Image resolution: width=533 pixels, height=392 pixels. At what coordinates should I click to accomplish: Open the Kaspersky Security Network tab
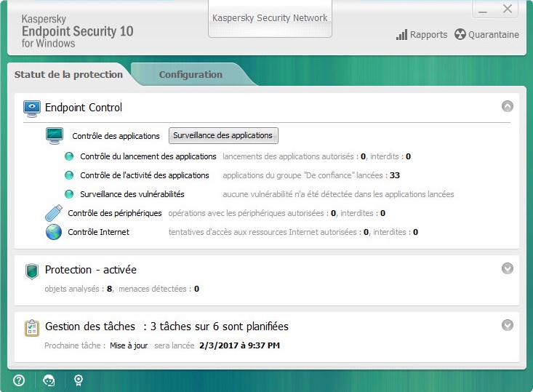coord(270,18)
